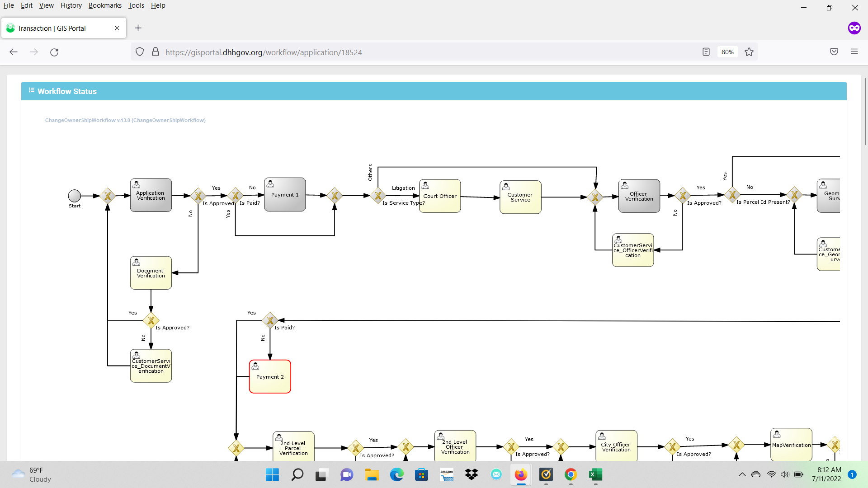Click the Is Service Type? gateway diamond
This screenshot has height=488, width=868.
[x=378, y=196]
